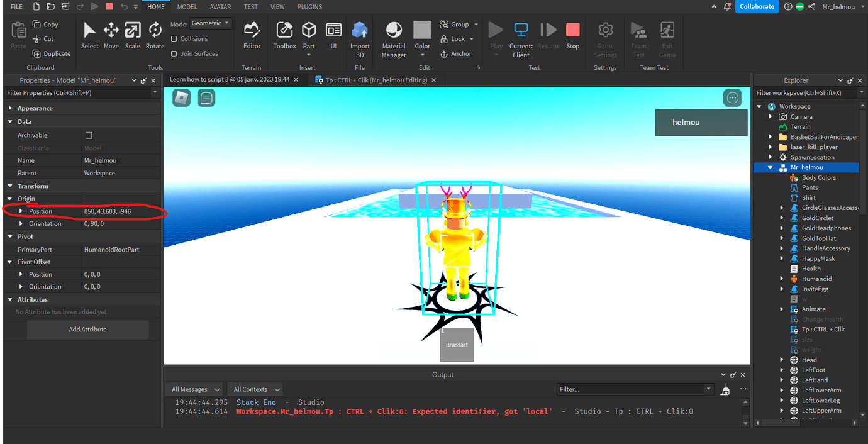Screen dimensions: 868x444
Task: Open the three-dots menu in viewport
Action: point(732,97)
